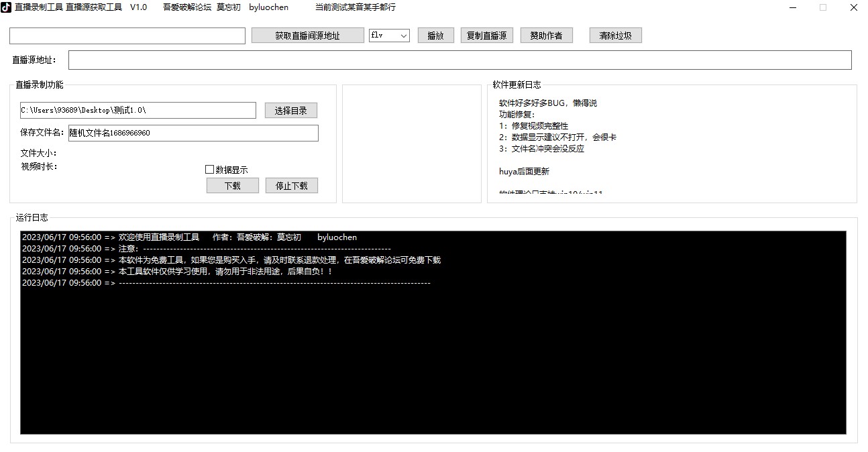The height and width of the screenshot is (452, 868).
Task: Click 选择目录 to choose save directory
Action: pyautogui.click(x=290, y=110)
